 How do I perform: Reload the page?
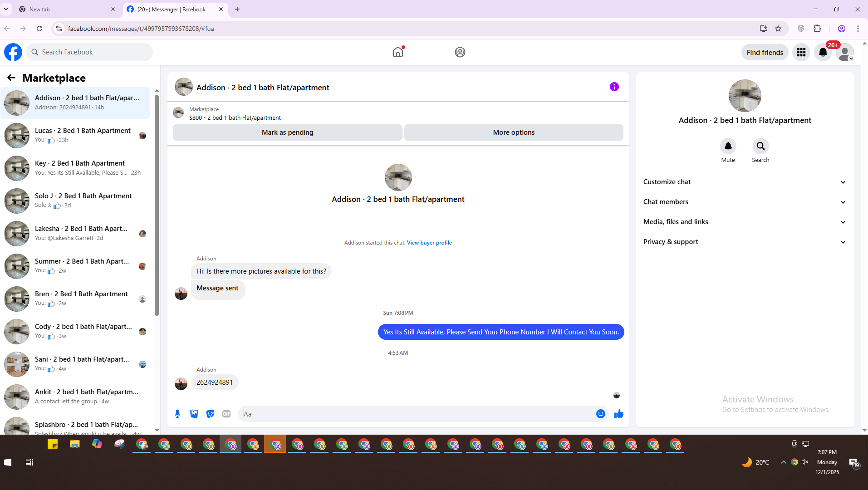pyautogui.click(x=39, y=29)
